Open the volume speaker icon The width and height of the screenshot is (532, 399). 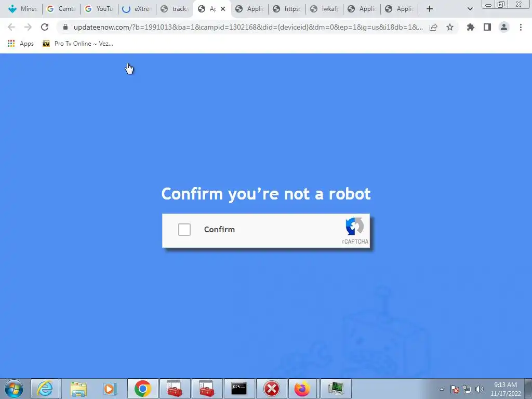pyautogui.click(x=479, y=389)
